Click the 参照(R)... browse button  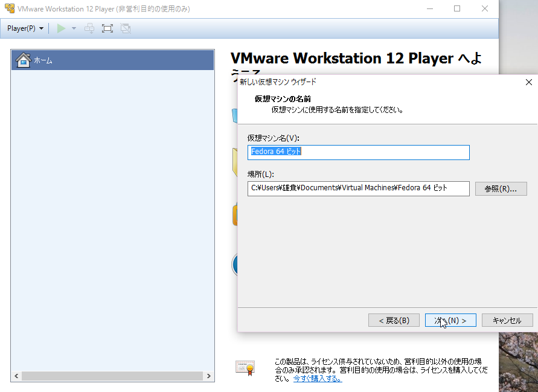click(x=501, y=189)
